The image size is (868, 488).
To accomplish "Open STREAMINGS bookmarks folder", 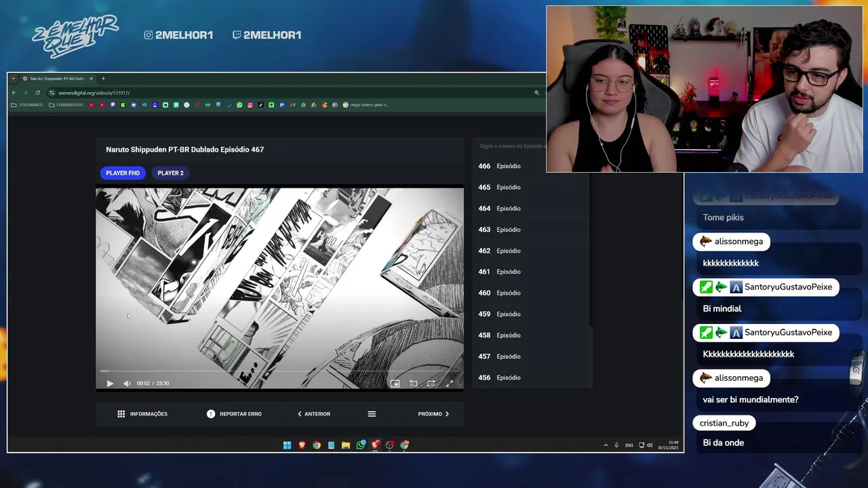I will pyautogui.click(x=27, y=105).
